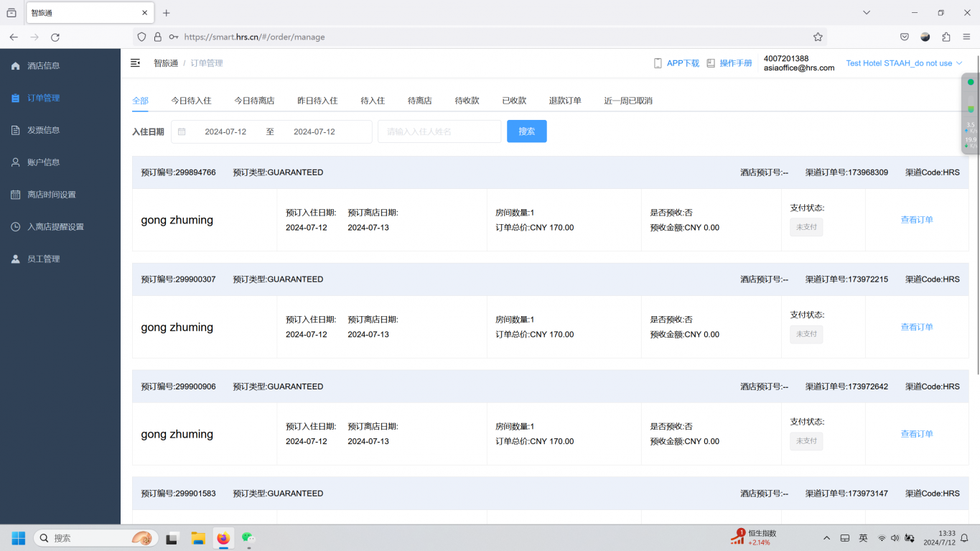This screenshot has width=980, height=551.
Task: Click Firefox icon in taskbar
Action: coord(223,538)
